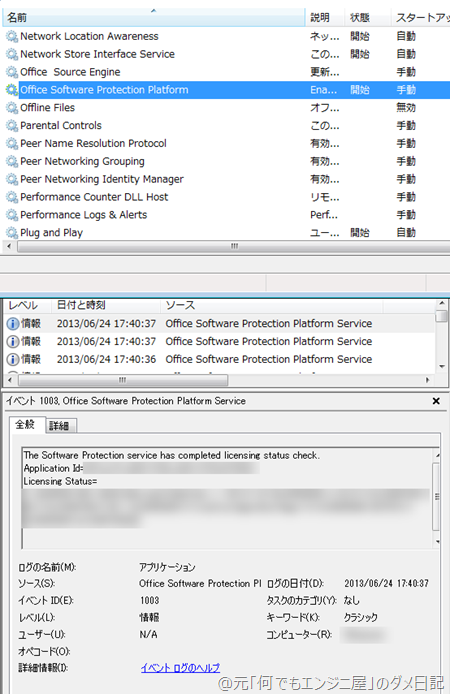Click 無効 startup value for Offline Files
The image size is (450, 694).
coord(406,108)
